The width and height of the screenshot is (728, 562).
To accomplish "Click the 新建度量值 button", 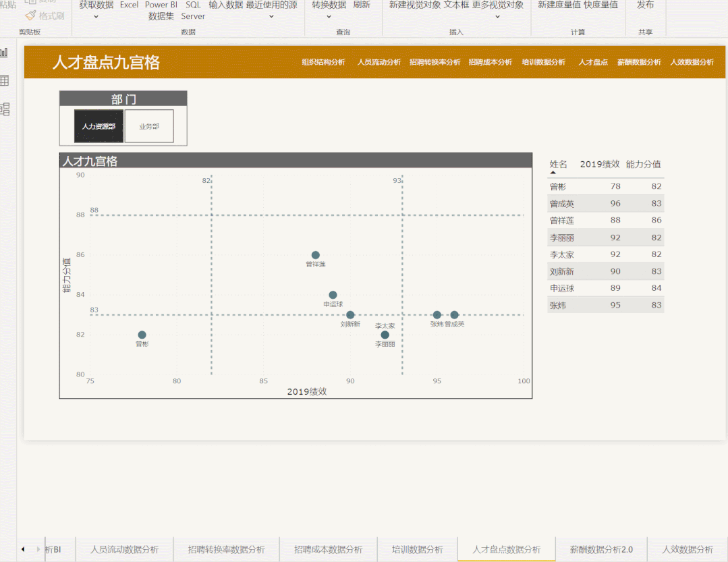I will tap(559, 5).
